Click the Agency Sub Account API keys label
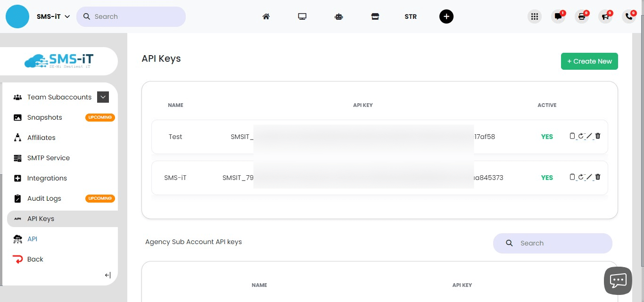Image resolution: width=644 pixels, height=302 pixels. [193, 242]
